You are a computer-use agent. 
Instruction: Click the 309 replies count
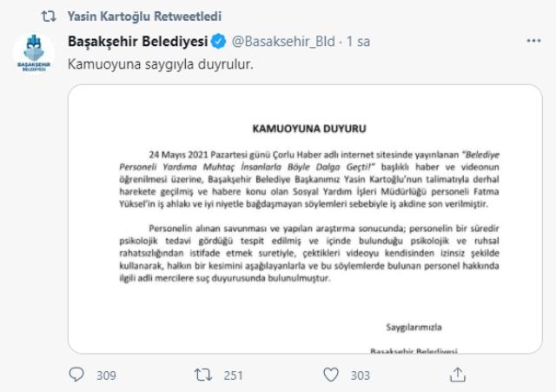106,375
